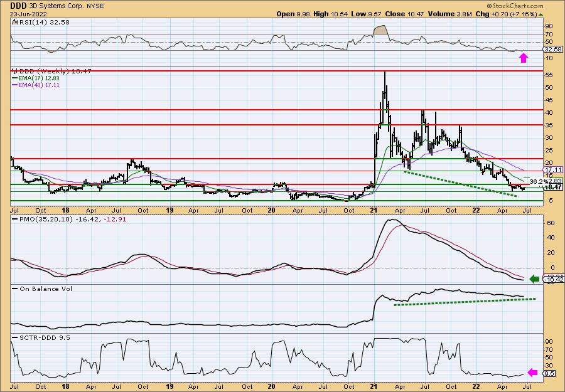Click the purple EMA(43) legend line swatch
This screenshot has height=392, width=565.
[15, 85]
